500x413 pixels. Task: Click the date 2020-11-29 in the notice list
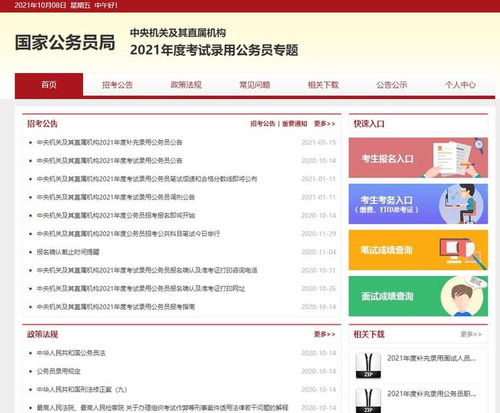point(318,234)
